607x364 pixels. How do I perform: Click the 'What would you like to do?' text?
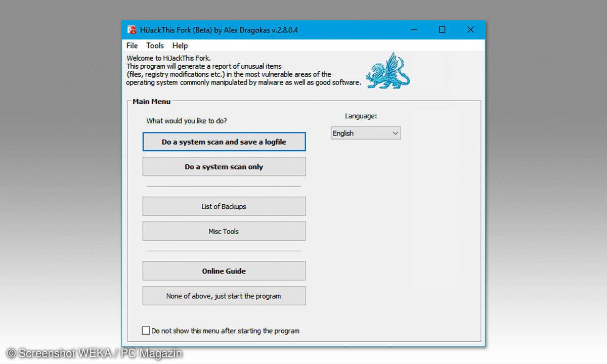[x=187, y=121]
